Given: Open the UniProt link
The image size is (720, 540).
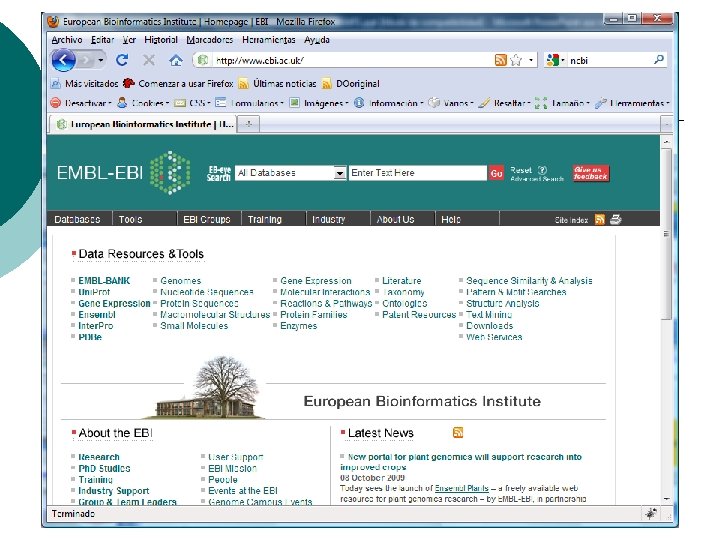Looking at the screenshot, I should (94, 292).
